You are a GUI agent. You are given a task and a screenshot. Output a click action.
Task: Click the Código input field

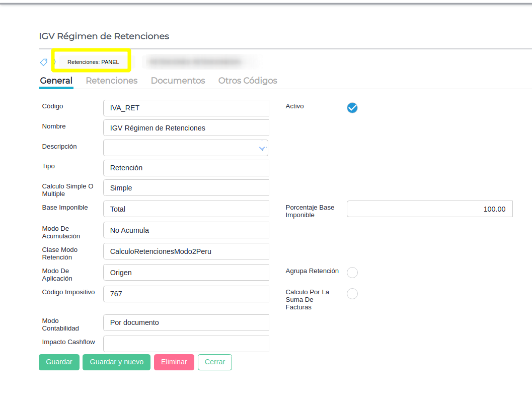[x=186, y=108]
